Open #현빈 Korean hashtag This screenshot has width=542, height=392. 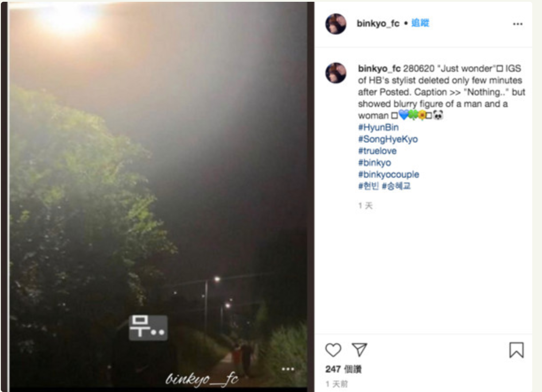tap(368, 186)
